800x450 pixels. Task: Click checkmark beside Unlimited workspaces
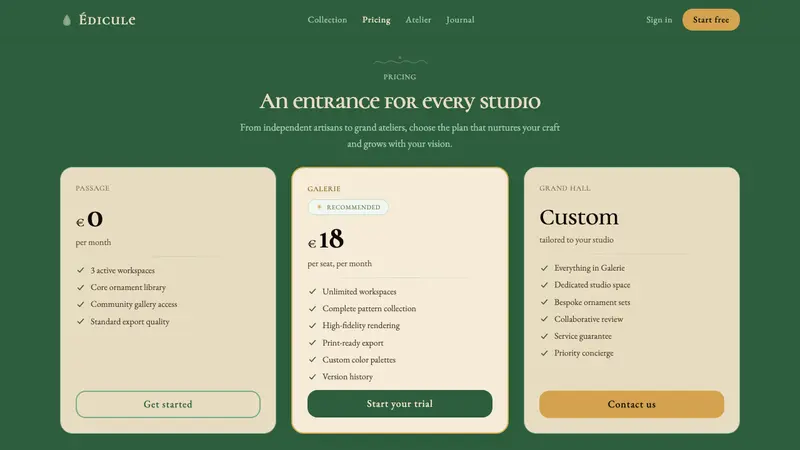(x=312, y=291)
